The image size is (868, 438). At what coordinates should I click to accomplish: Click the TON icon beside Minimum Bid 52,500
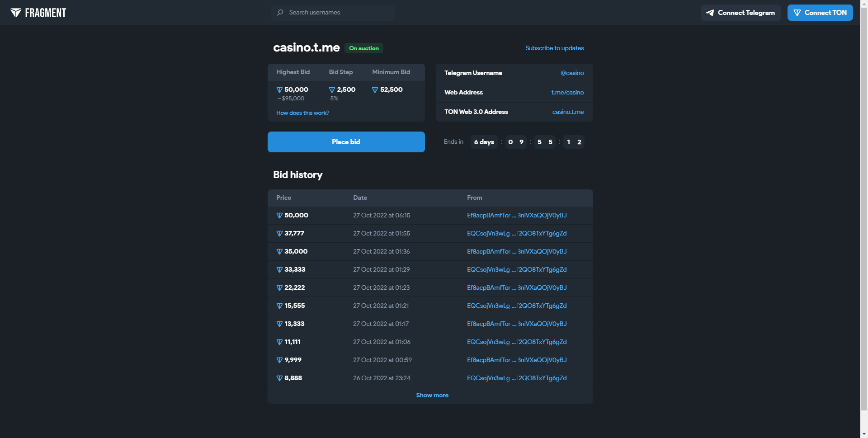[x=375, y=90]
